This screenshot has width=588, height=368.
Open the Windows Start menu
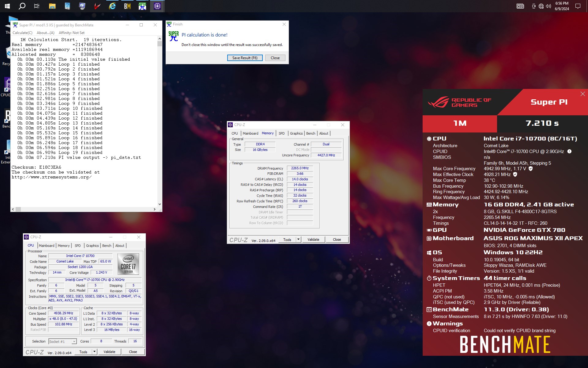tap(7, 6)
